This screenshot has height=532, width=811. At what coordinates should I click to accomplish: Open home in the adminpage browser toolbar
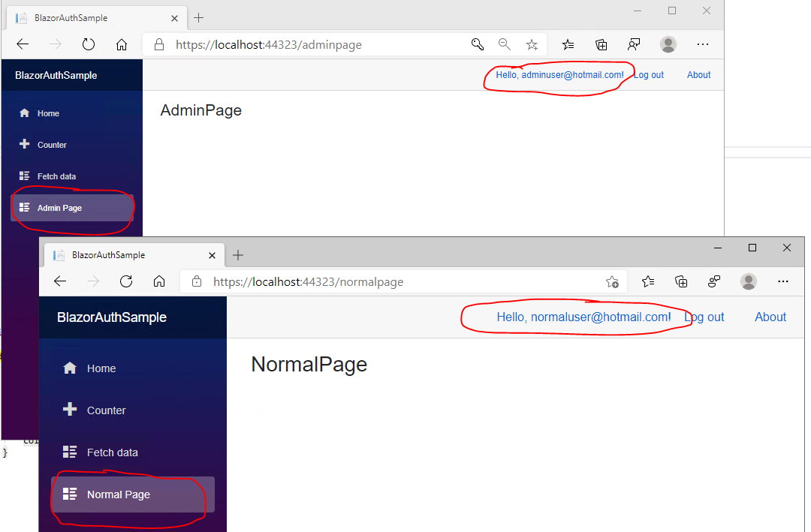pos(122,44)
